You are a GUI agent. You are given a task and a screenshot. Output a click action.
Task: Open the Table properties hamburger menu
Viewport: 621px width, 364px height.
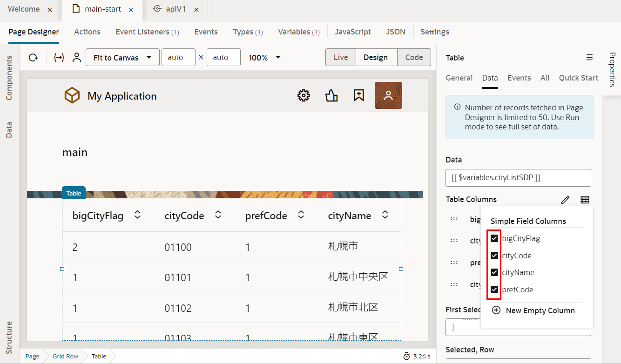589,58
